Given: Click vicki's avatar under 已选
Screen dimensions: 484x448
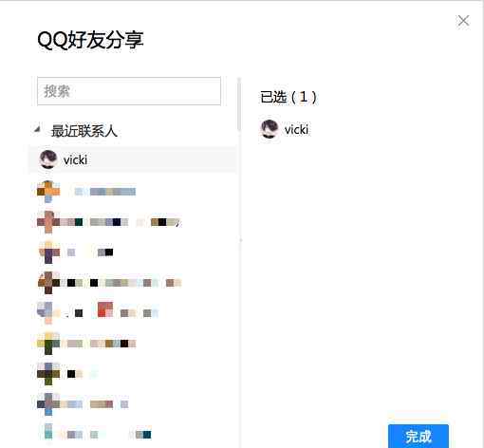Looking at the screenshot, I should click(x=270, y=129).
